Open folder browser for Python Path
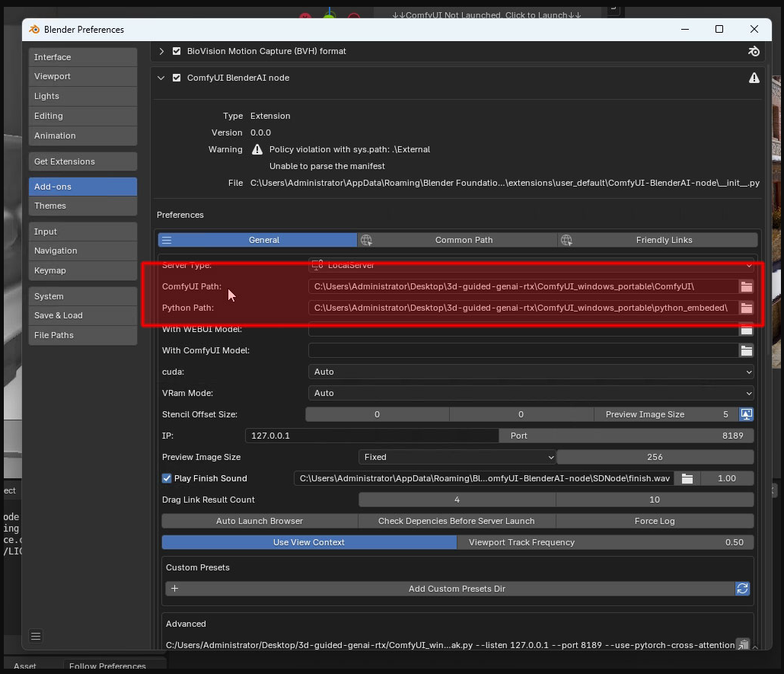The image size is (784, 674). tap(746, 308)
